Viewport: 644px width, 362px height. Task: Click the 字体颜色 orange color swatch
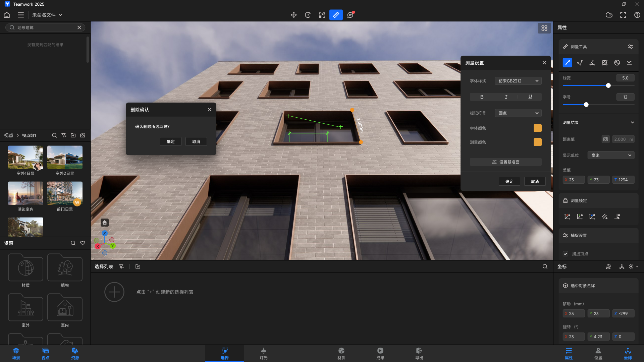[x=537, y=128]
